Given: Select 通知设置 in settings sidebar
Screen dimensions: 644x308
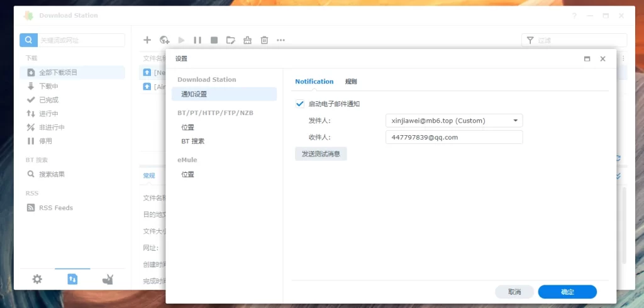Looking at the screenshot, I should (x=225, y=94).
